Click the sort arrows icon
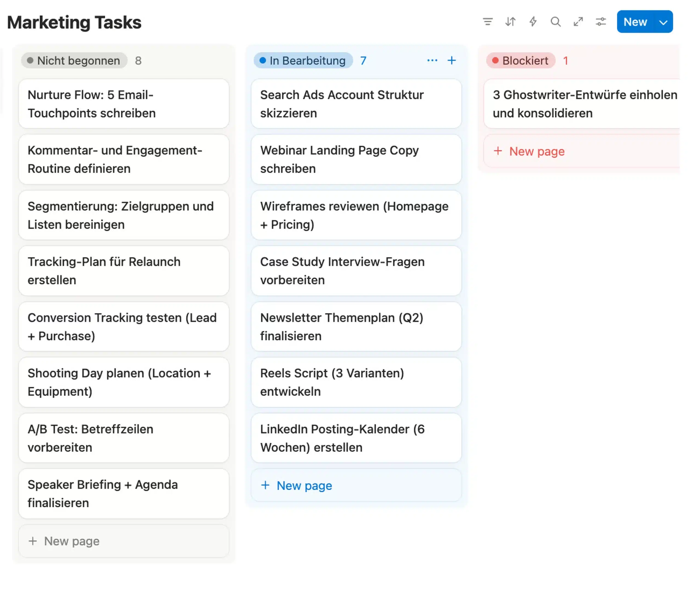 tap(510, 22)
